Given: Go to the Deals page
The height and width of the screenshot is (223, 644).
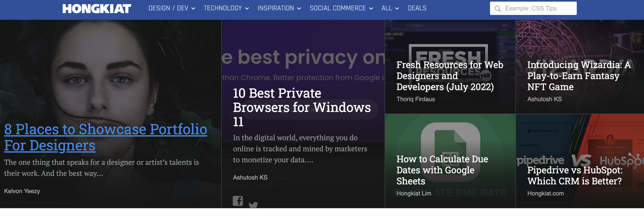Looking at the screenshot, I should point(417,8).
